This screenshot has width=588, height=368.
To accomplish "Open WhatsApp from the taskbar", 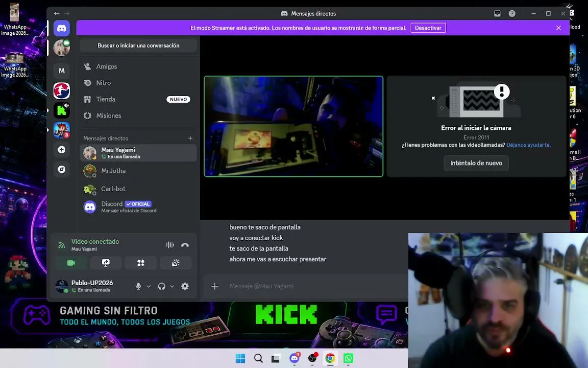I will click(349, 358).
